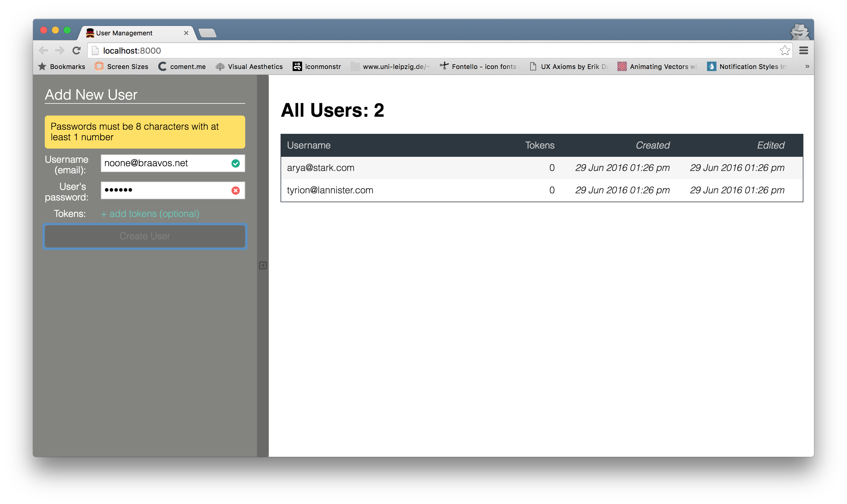Click the Add New User heading
This screenshot has height=504, width=847.
click(91, 94)
